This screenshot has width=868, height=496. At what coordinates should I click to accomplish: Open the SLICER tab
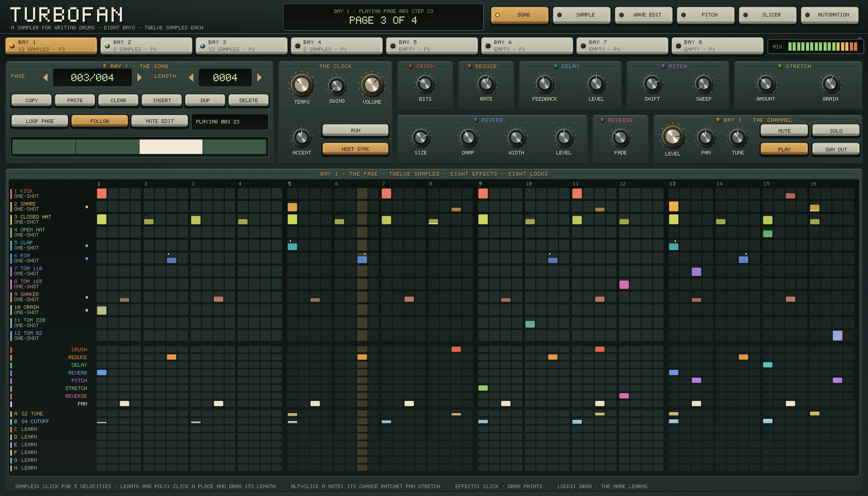(768, 15)
